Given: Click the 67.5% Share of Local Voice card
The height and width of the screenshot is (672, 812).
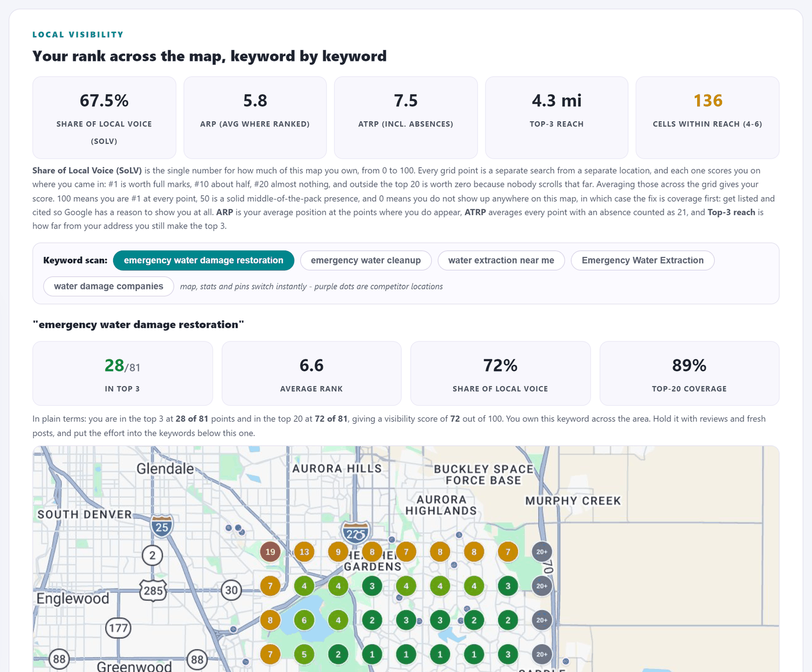Looking at the screenshot, I should (x=104, y=118).
